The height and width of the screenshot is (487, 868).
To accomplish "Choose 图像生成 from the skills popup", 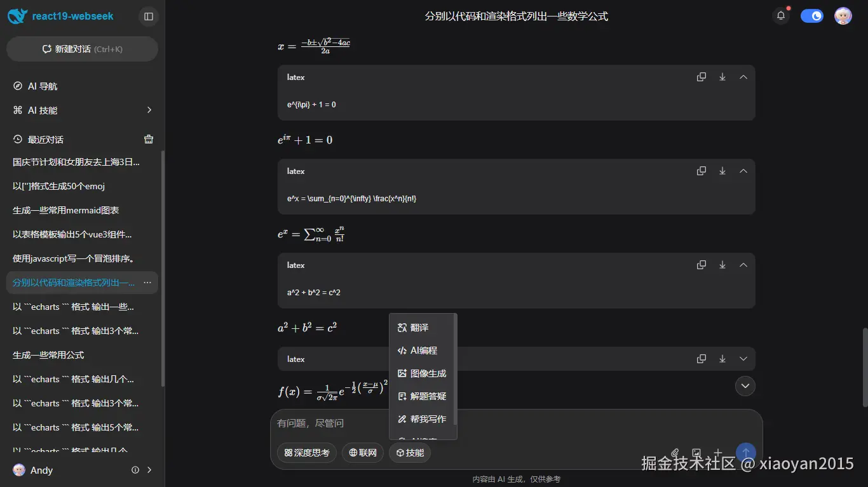I will click(422, 373).
